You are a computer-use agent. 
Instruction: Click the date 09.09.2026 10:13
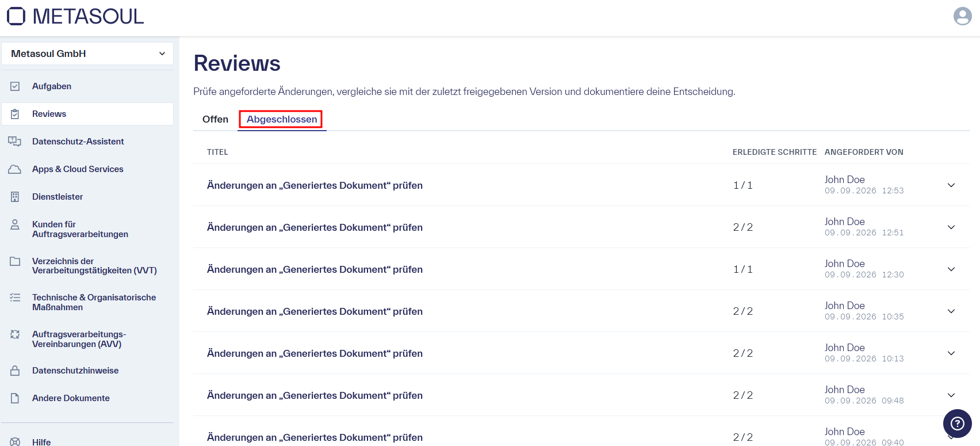[864, 359]
